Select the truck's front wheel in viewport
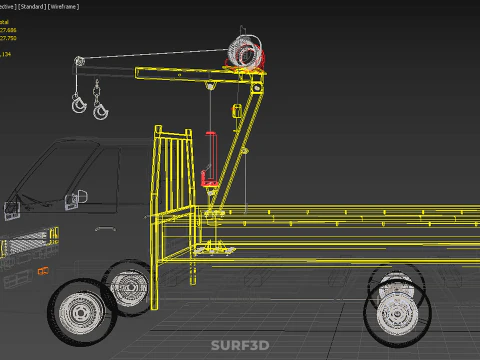This screenshot has height=360, width=480. (81, 312)
